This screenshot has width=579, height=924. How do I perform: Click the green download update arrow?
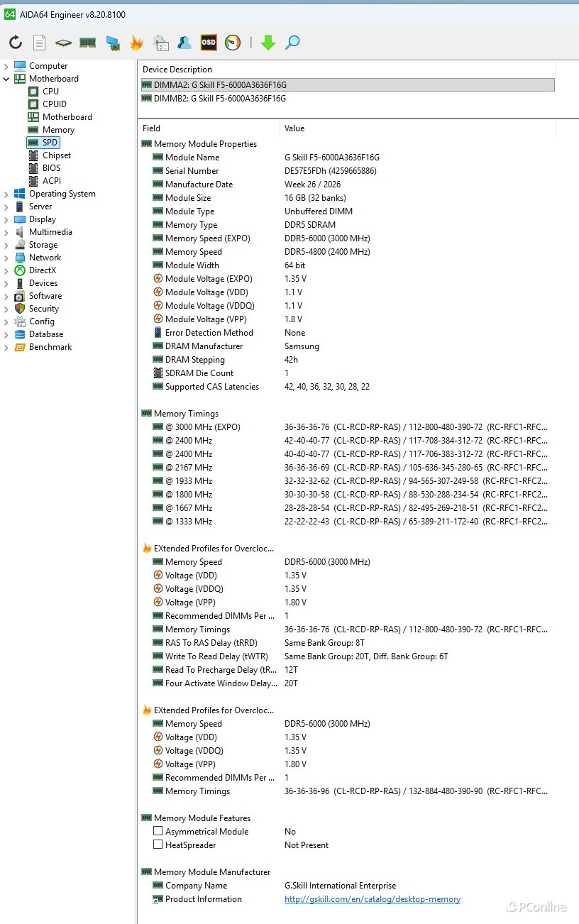point(268,43)
